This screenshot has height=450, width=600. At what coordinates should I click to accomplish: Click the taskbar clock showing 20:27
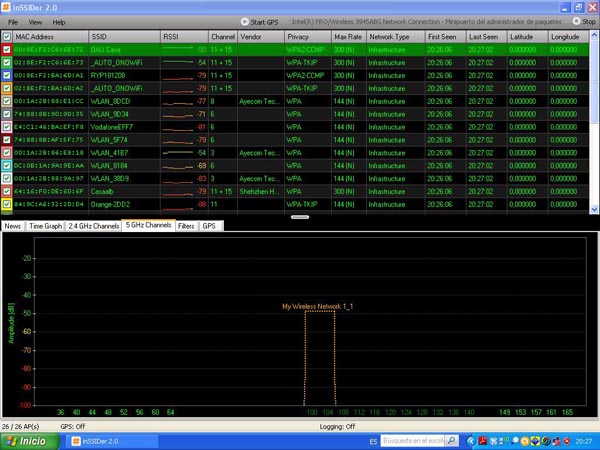pos(584,442)
